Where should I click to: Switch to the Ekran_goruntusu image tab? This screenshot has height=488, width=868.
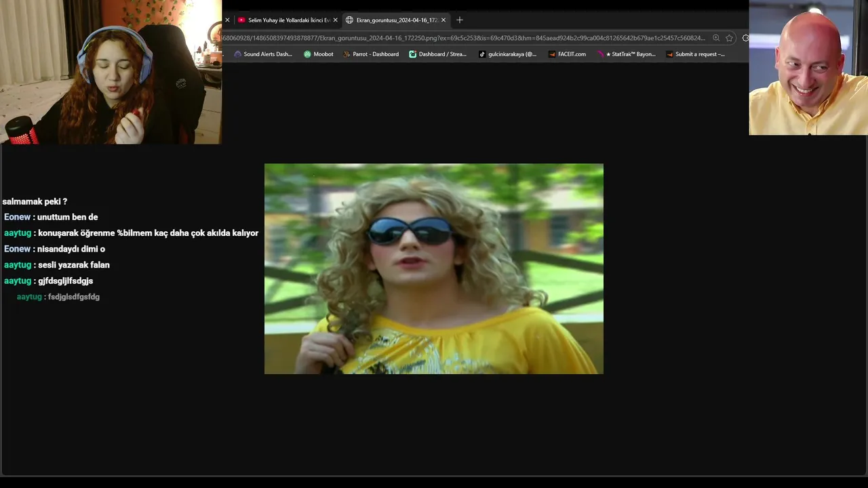pyautogui.click(x=397, y=20)
